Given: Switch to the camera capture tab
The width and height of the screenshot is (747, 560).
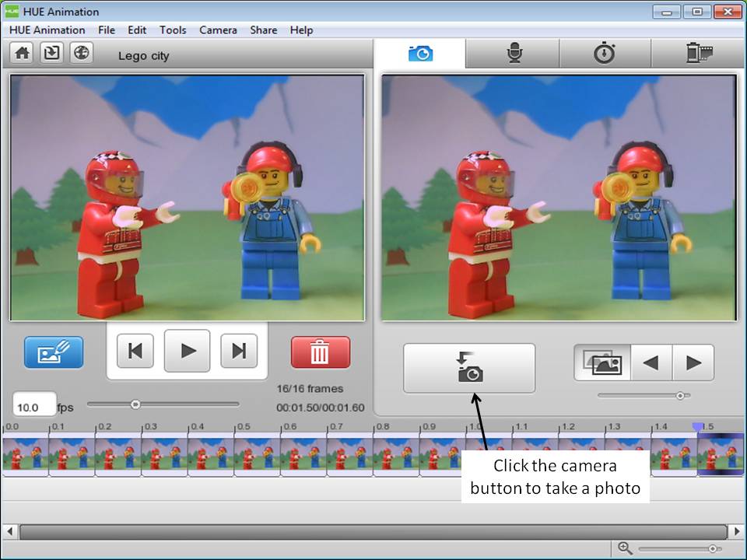Looking at the screenshot, I should [x=420, y=54].
